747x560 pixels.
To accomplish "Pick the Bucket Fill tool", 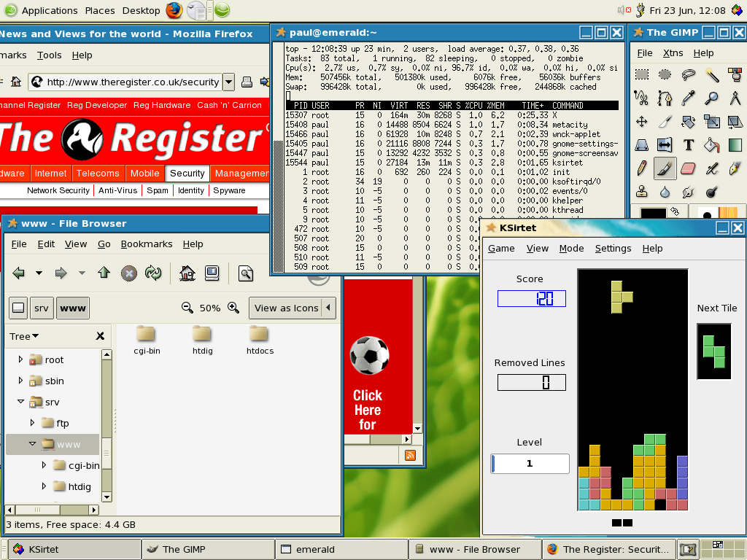I will (x=713, y=145).
